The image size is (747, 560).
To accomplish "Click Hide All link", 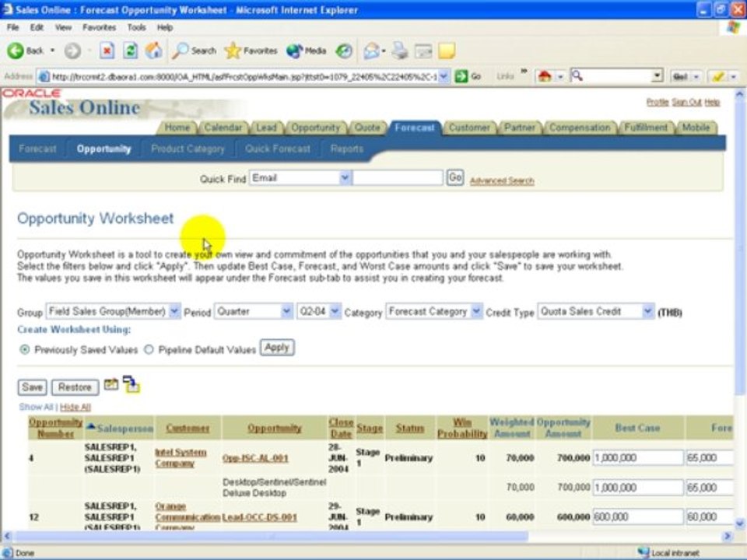I will point(75,407).
